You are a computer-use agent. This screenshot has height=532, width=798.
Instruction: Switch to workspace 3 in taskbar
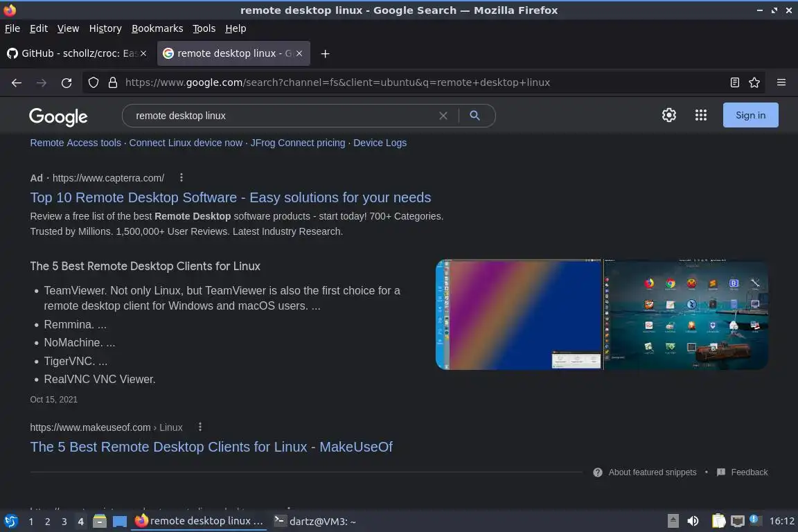click(x=64, y=522)
